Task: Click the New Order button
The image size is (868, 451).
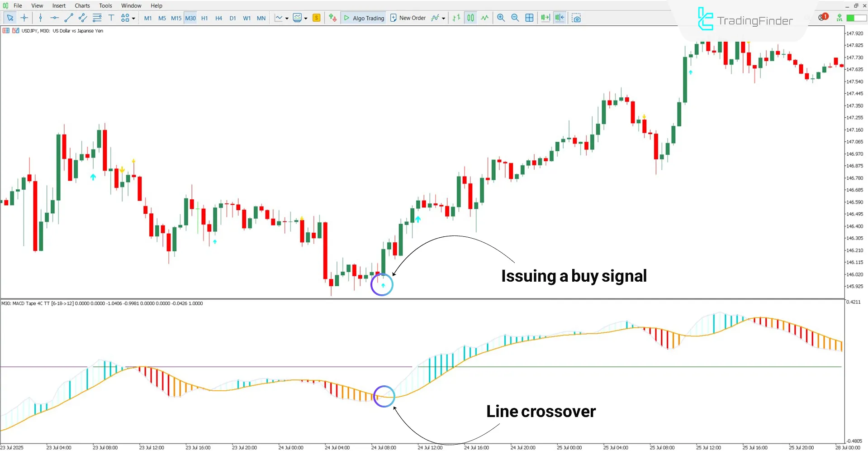Action: [408, 18]
